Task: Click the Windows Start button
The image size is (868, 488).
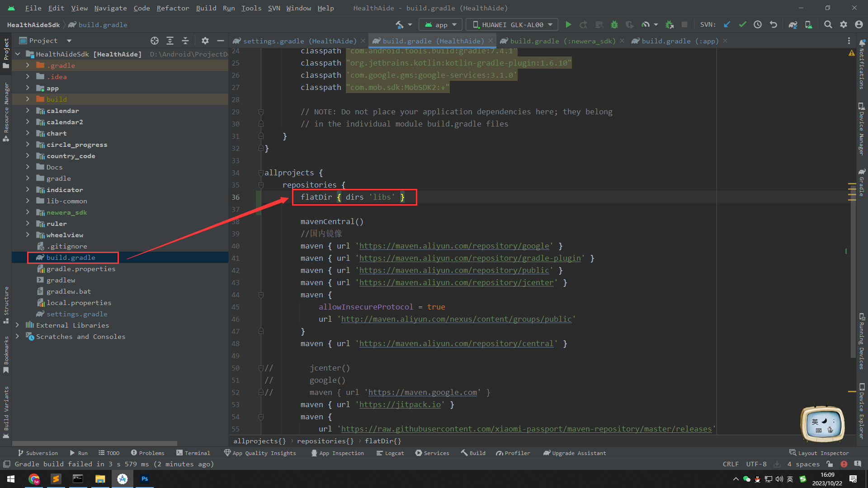Action: (11, 479)
